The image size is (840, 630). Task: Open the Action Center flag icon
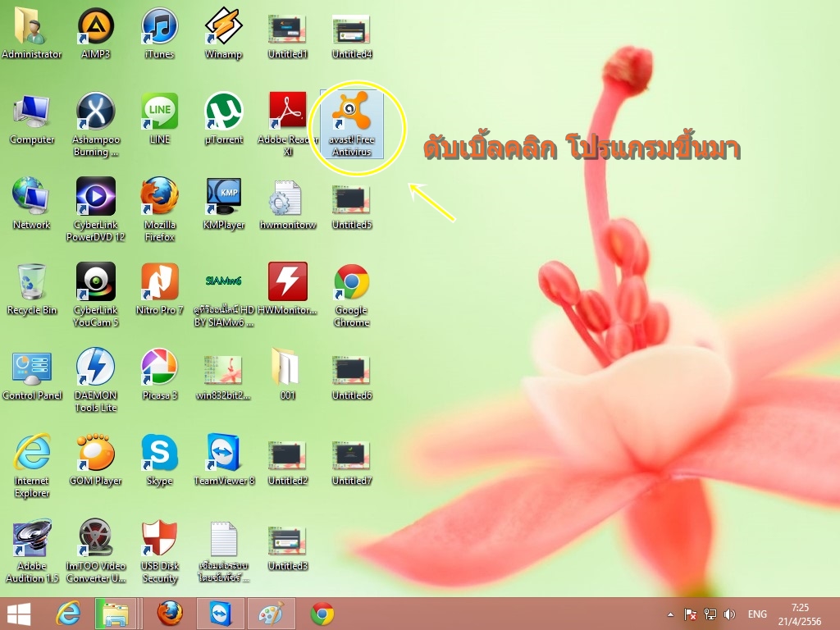[690, 614]
